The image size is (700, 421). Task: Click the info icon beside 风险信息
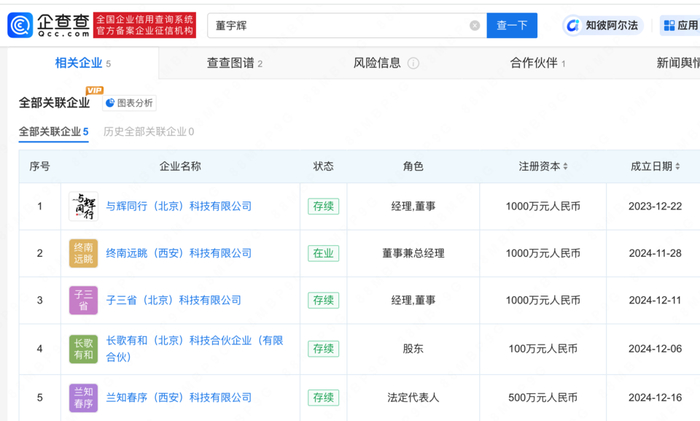click(413, 63)
